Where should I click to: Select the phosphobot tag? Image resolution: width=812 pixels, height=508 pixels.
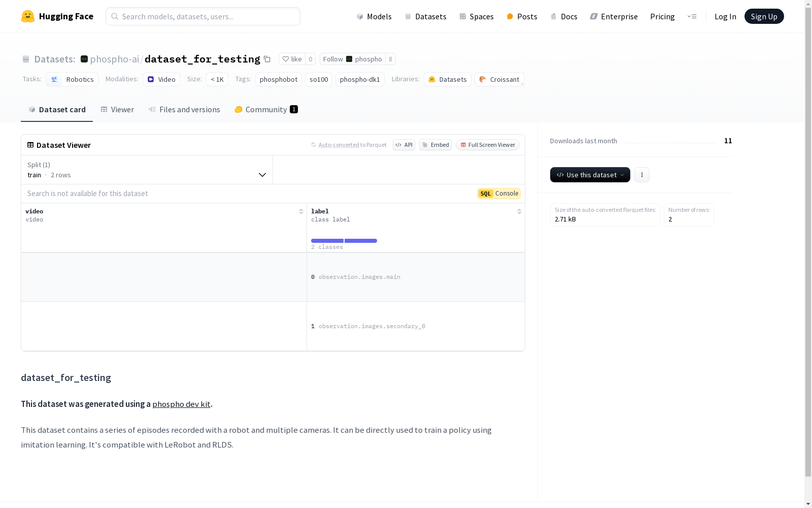tap(279, 79)
